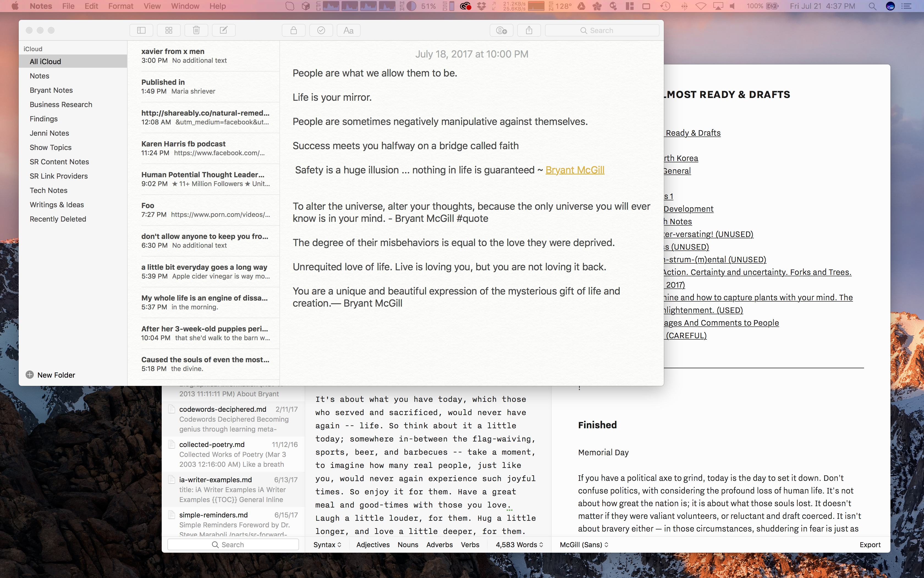Open the Ready & Drafts link in preview
The width and height of the screenshot is (924, 578).
(693, 133)
